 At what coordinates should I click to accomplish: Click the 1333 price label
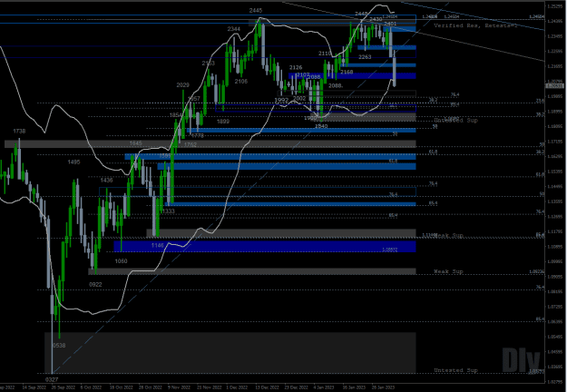168,211
